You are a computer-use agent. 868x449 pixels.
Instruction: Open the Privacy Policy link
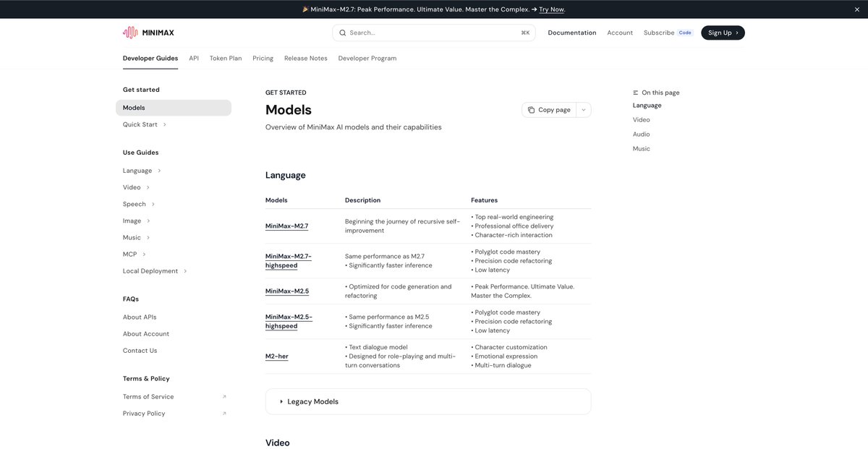[x=144, y=414]
